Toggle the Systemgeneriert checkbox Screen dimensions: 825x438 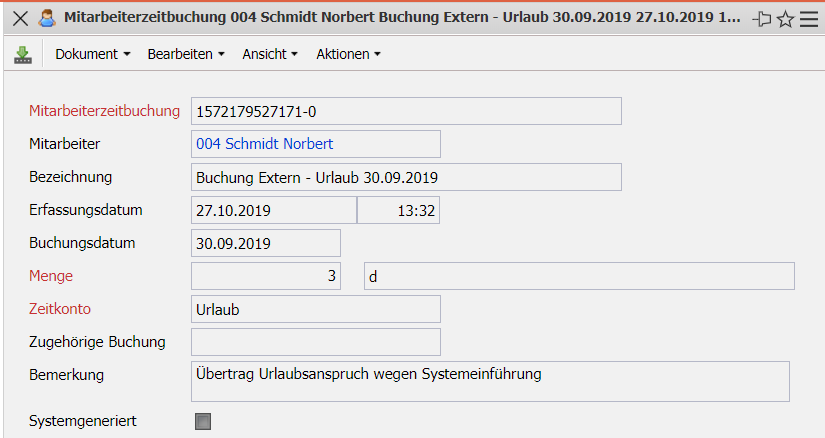[203, 422]
